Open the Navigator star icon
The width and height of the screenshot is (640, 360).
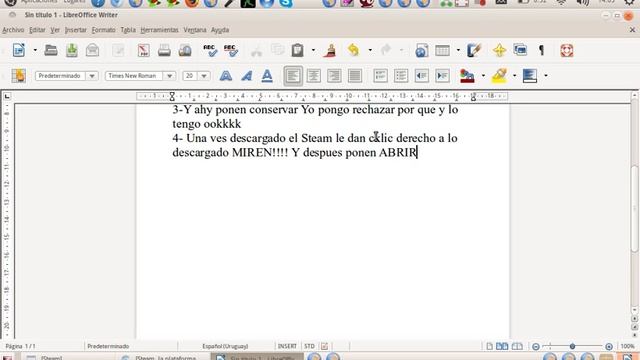[499, 50]
